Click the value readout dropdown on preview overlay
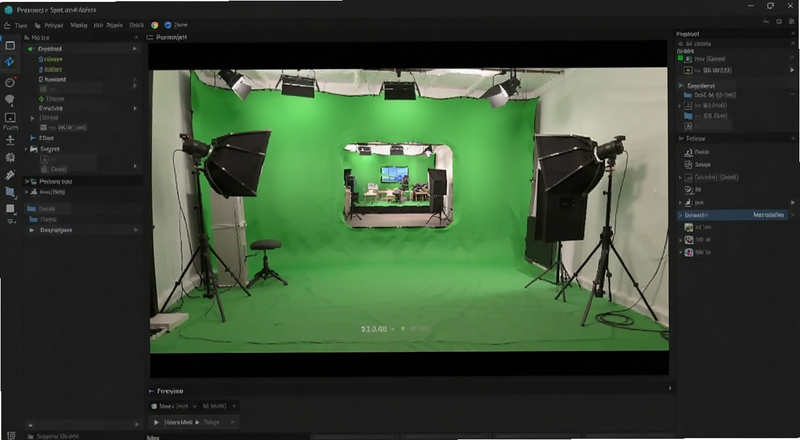This screenshot has height=440, width=800. (x=378, y=329)
